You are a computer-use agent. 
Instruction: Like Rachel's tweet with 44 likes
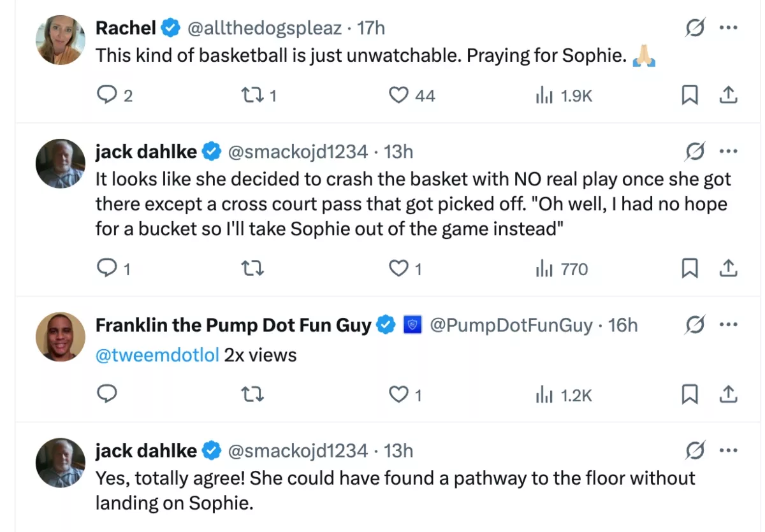399,95
